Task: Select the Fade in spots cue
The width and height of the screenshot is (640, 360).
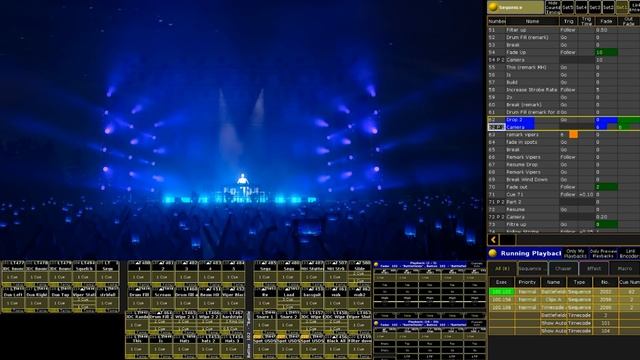Action: coord(564,142)
